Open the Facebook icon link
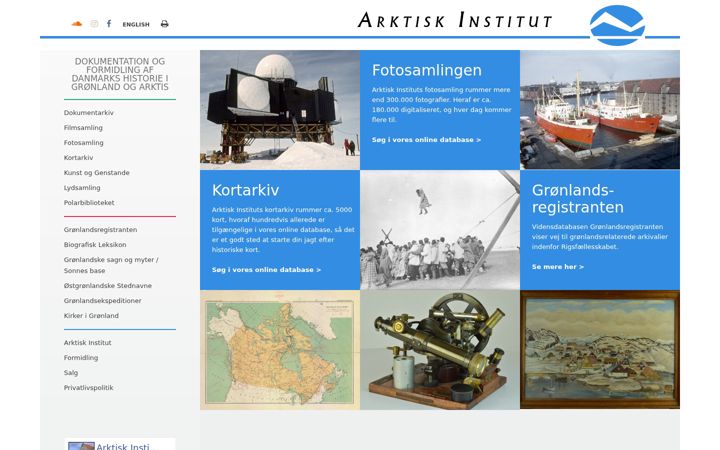 click(109, 23)
